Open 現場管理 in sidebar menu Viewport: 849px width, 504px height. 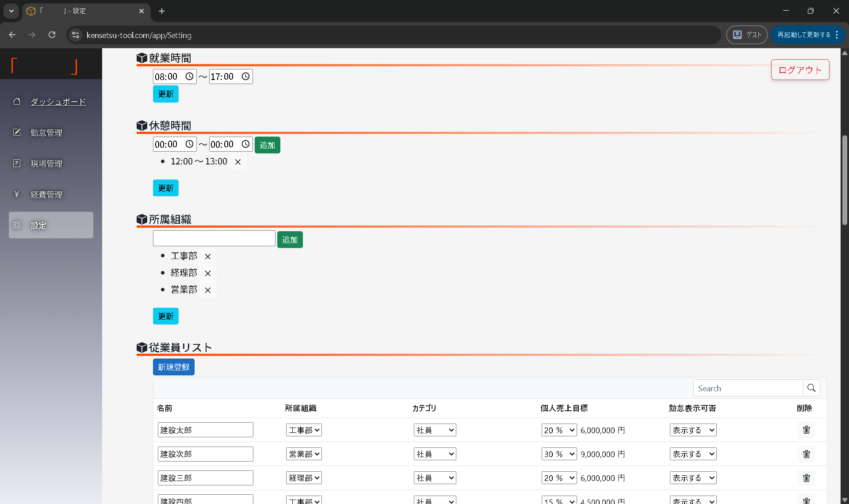46,164
